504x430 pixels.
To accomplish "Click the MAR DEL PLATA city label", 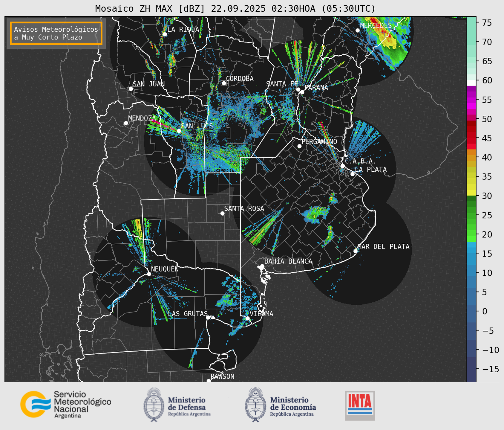I will (x=383, y=246).
